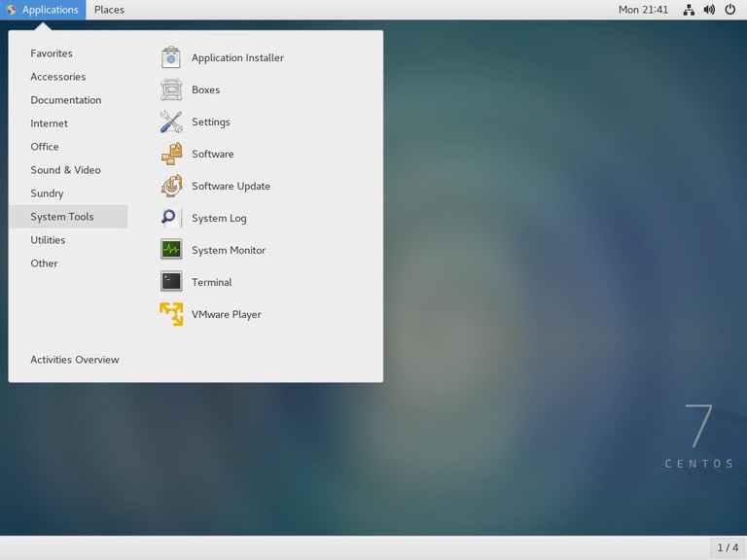Open the power menu icon
The image size is (747, 560).
[x=729, y=10]
